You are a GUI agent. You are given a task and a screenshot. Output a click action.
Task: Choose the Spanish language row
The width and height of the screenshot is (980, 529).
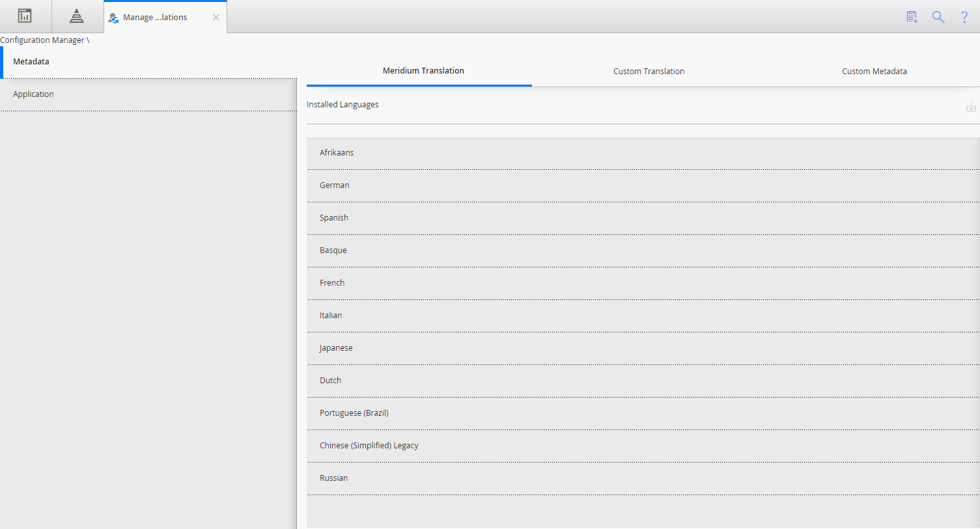[643, 218]
